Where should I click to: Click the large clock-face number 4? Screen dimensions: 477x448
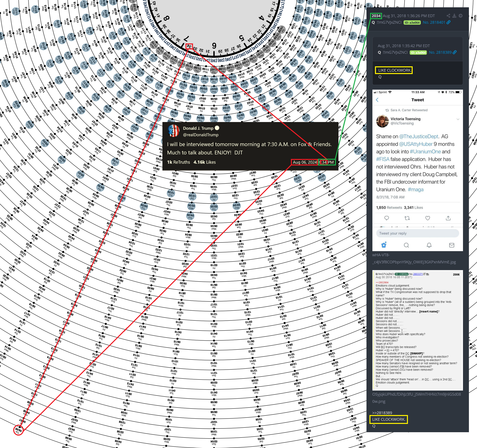261,18
